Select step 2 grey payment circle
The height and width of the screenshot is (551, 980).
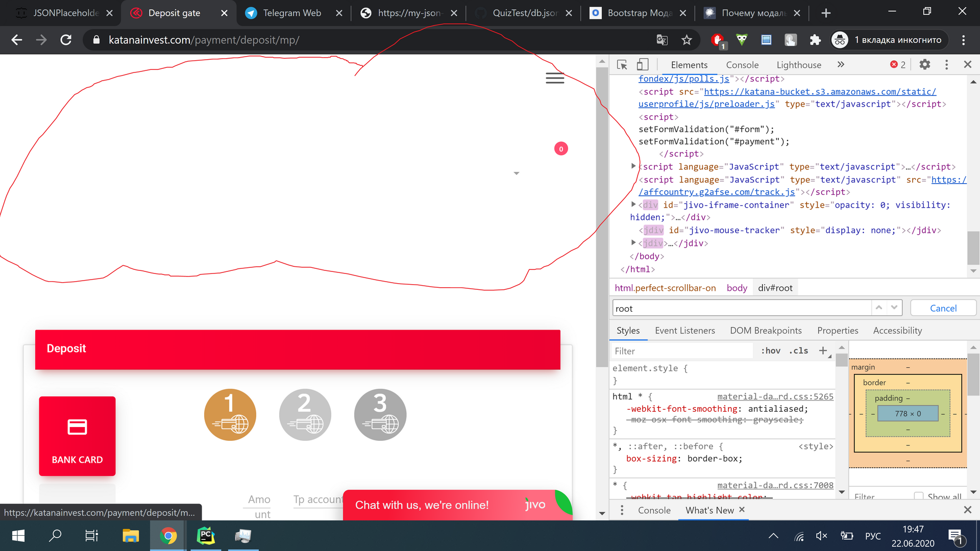click(x=305, y=415)
